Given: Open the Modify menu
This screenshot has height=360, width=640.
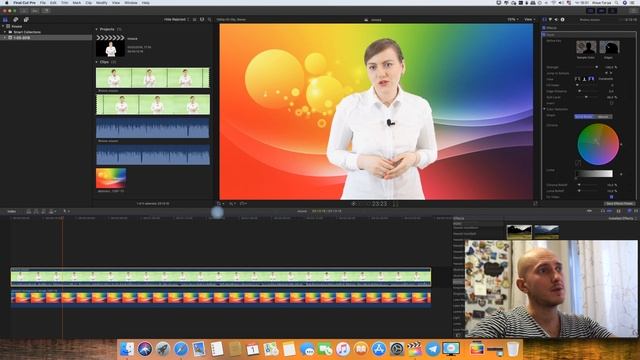Looking at the screenshot, I should pyautogui.click(x=101, y=2).
